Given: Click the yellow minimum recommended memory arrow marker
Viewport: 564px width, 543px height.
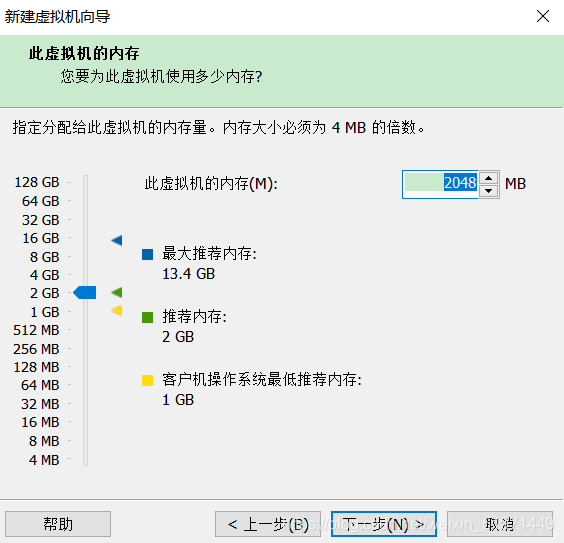Looking at the screenshot, I should (x=117, y=310).
